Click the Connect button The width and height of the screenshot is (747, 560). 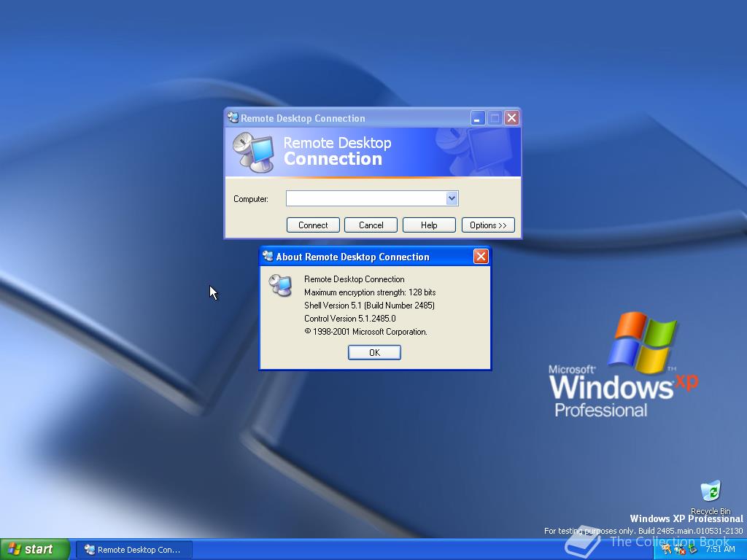coord(313,225)
